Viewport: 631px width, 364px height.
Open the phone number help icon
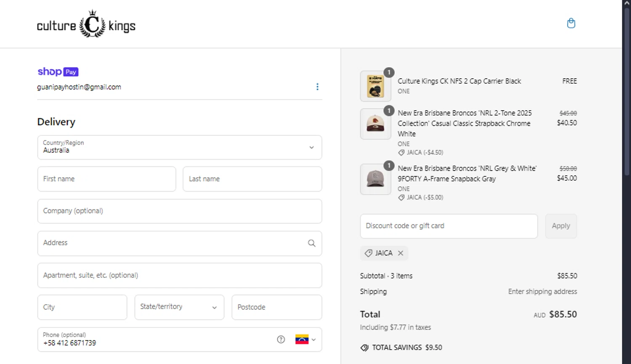click(x=281, y=339)
